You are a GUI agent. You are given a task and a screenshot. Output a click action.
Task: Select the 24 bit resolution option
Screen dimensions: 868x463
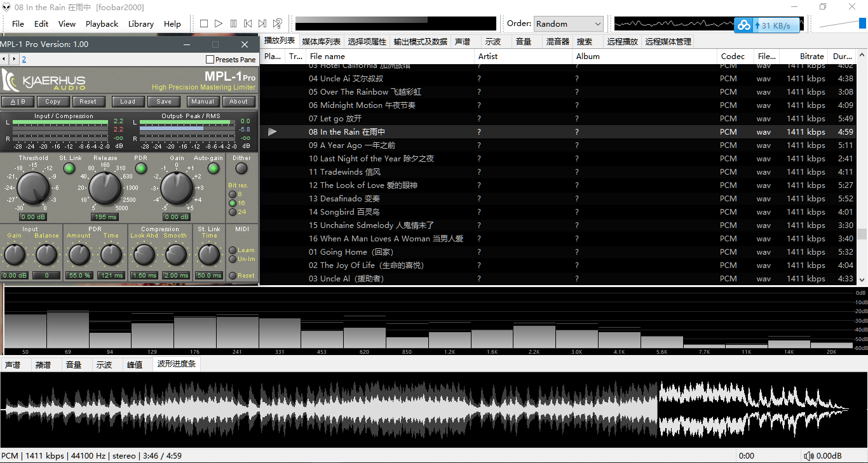tap(233, 212)
